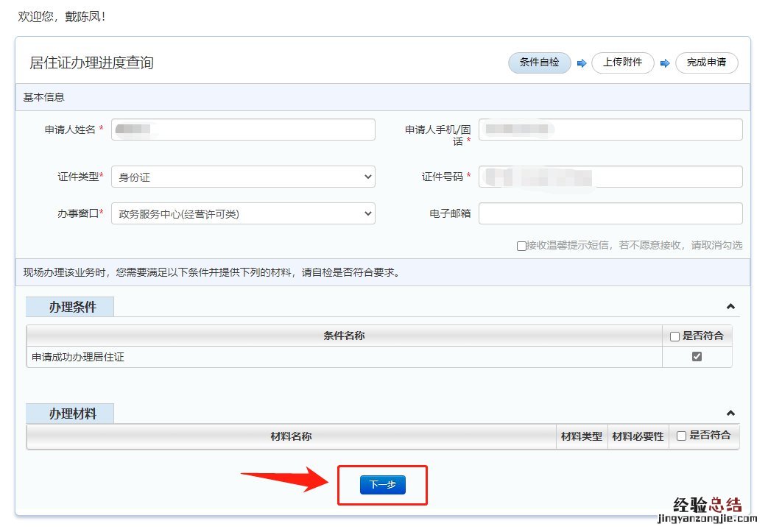
Task: Collapse the 办理条件 section arrow
Action: [730, 307]
